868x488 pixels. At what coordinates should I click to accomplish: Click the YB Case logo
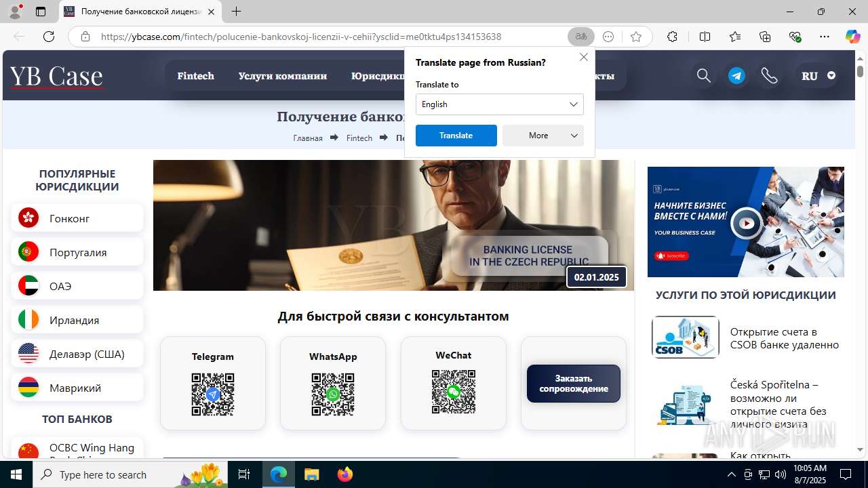click(56, 76)
